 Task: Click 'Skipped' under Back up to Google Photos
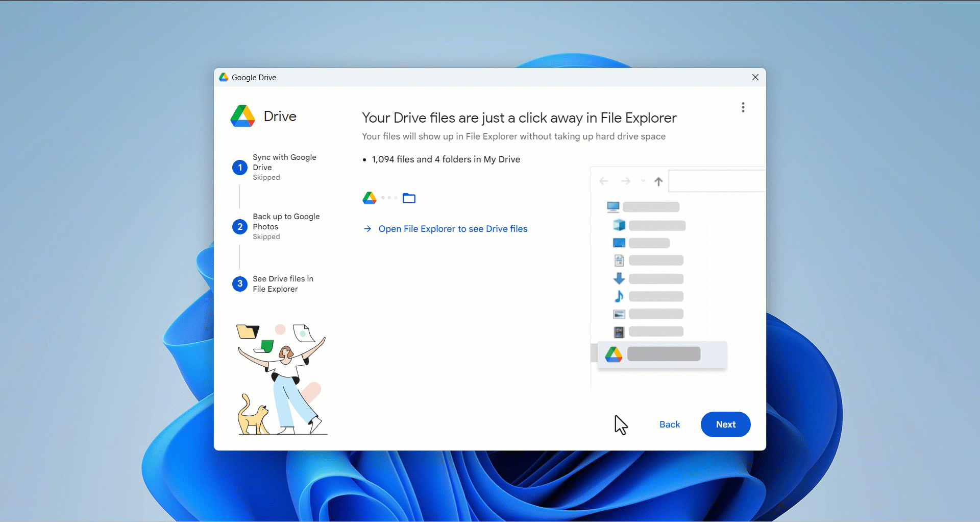[266, 237]
